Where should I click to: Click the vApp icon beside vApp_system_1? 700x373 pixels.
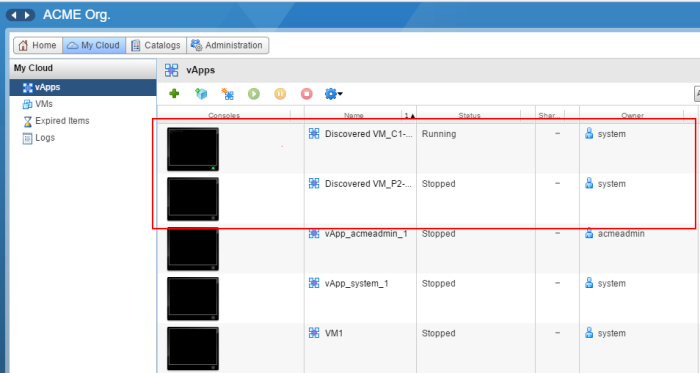point(314,283)
